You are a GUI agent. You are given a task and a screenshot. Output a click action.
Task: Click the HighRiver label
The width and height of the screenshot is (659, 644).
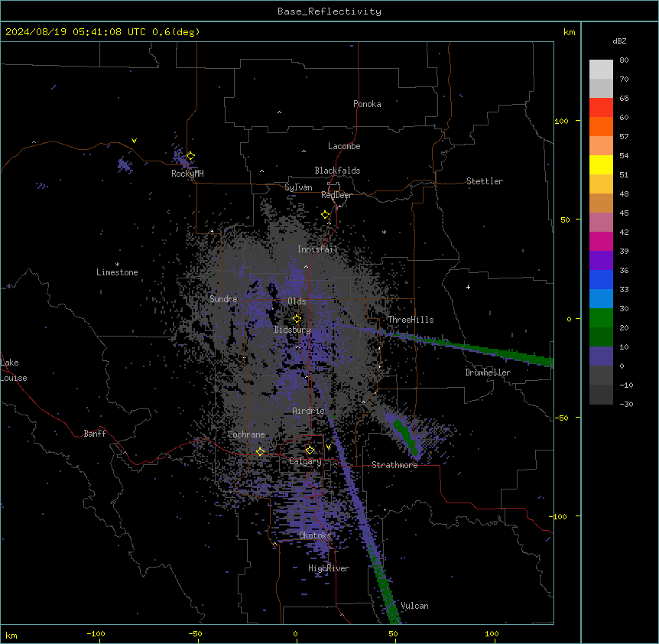[x=329, y=568]
